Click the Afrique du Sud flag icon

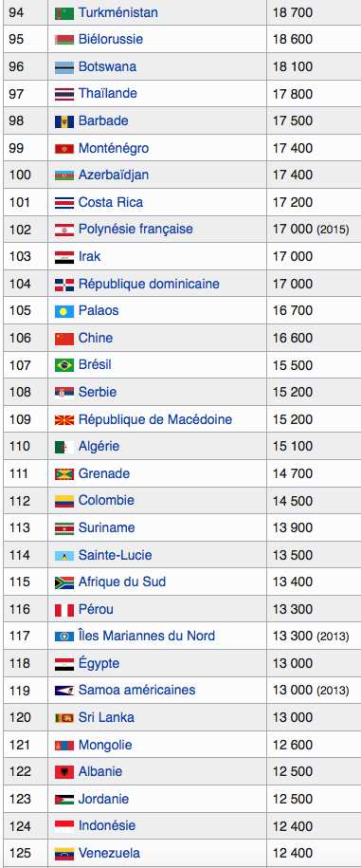(64, 582)
